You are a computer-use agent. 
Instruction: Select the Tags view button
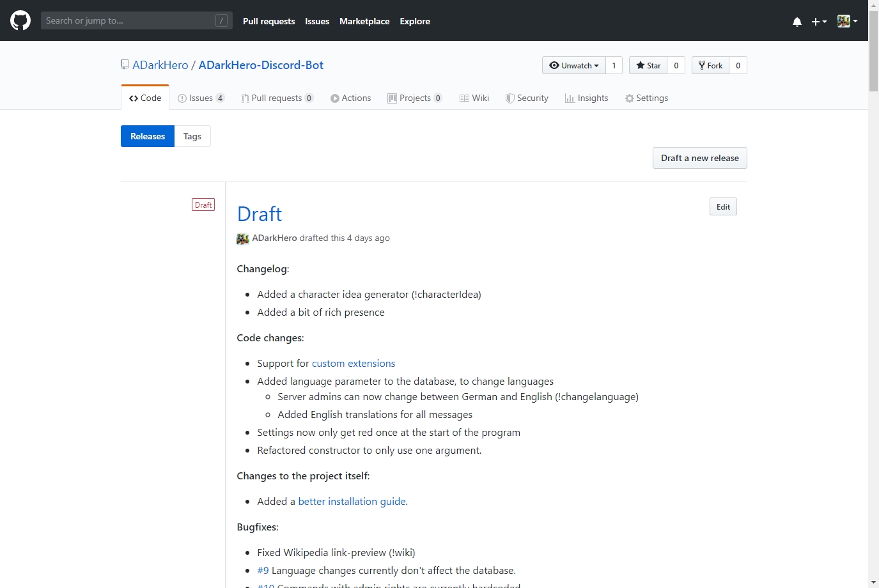(x=192, y=136)
